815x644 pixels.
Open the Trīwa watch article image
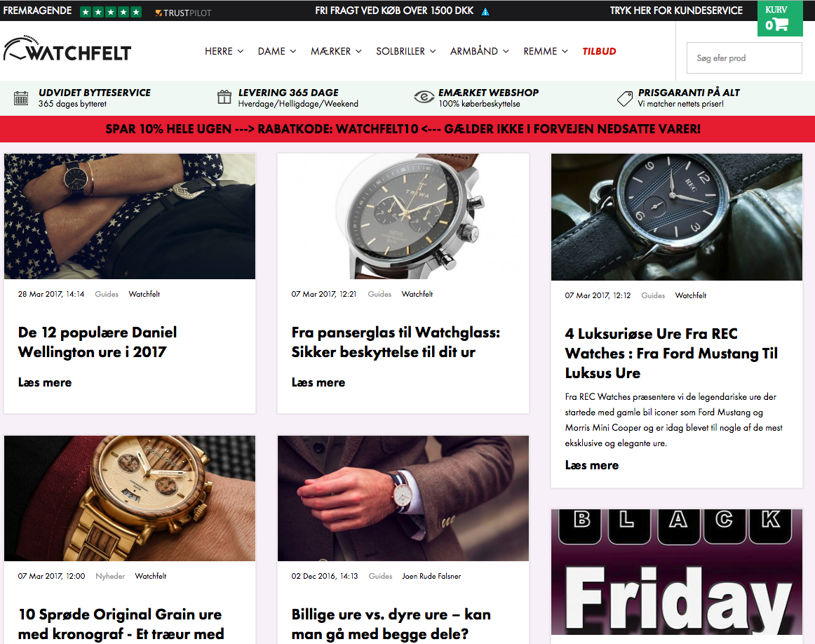[x=403, y=216]
